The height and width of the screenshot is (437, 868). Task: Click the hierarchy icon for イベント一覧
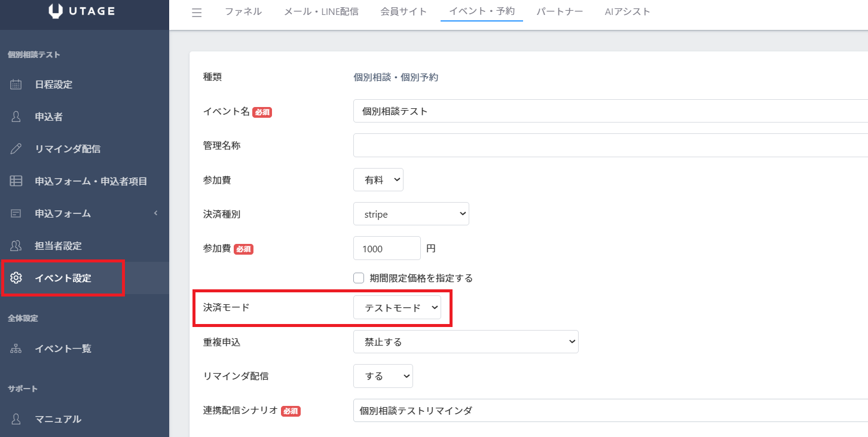click(x=16, y=349)
